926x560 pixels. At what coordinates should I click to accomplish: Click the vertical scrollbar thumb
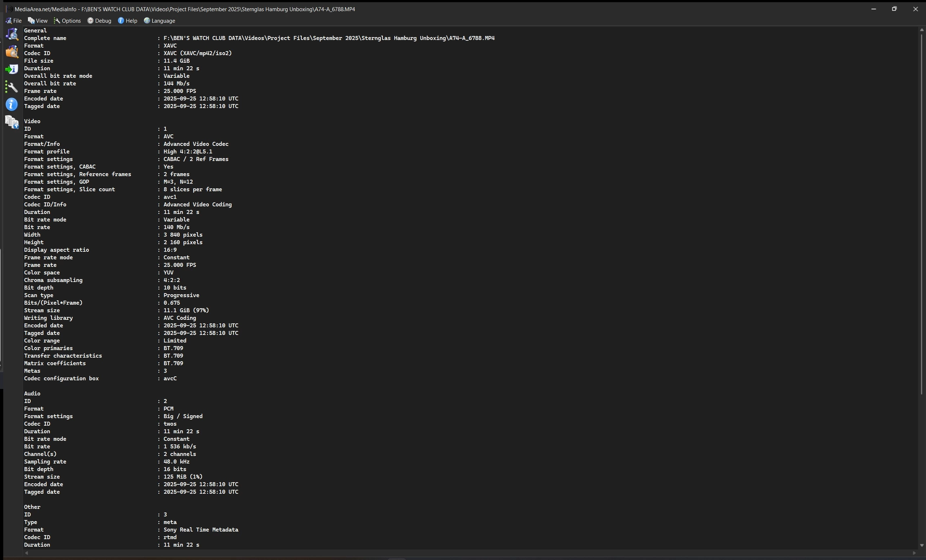(921, 214)
